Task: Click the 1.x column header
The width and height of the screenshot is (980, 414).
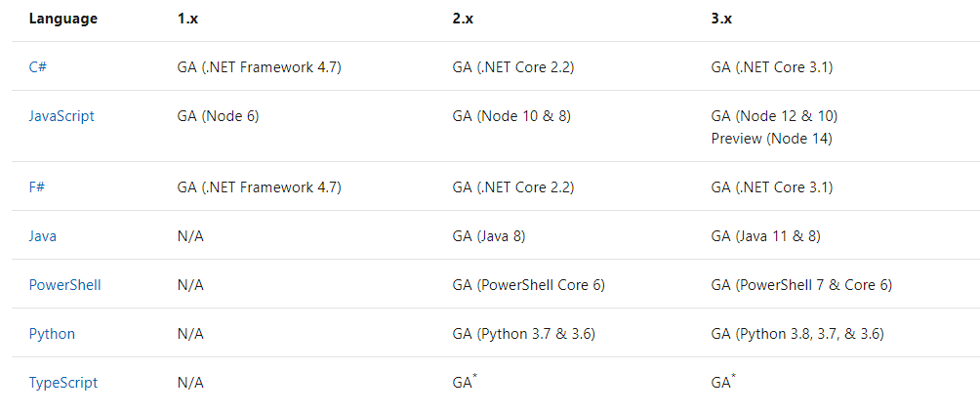Action: point(187,19)
